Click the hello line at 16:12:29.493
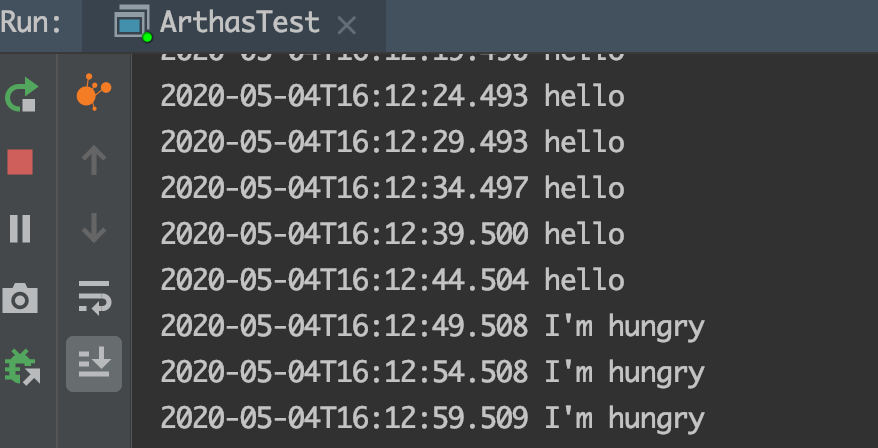Image resolution: width=878 pixels, height=448 pixels. tap(392, 143)
